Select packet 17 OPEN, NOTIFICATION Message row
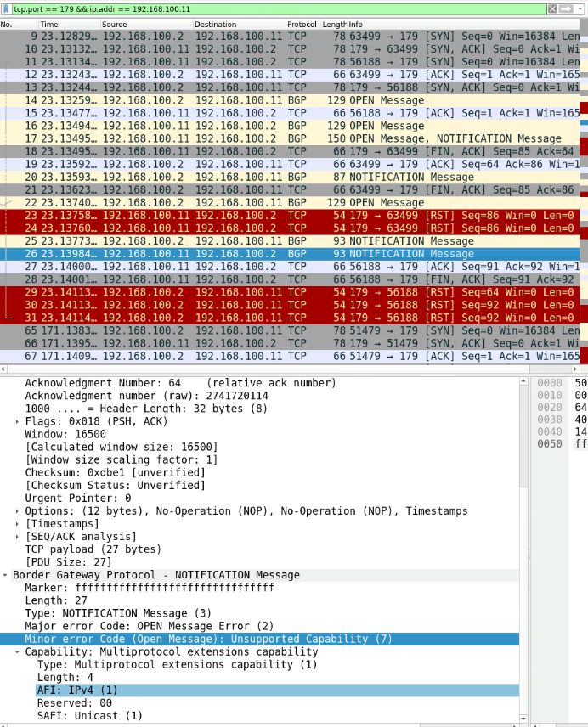 290,138
